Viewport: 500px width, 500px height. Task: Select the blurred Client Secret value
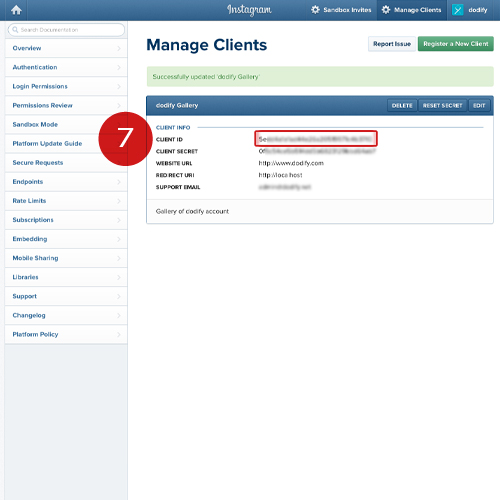pyautogui.click(x=317, y=151)
